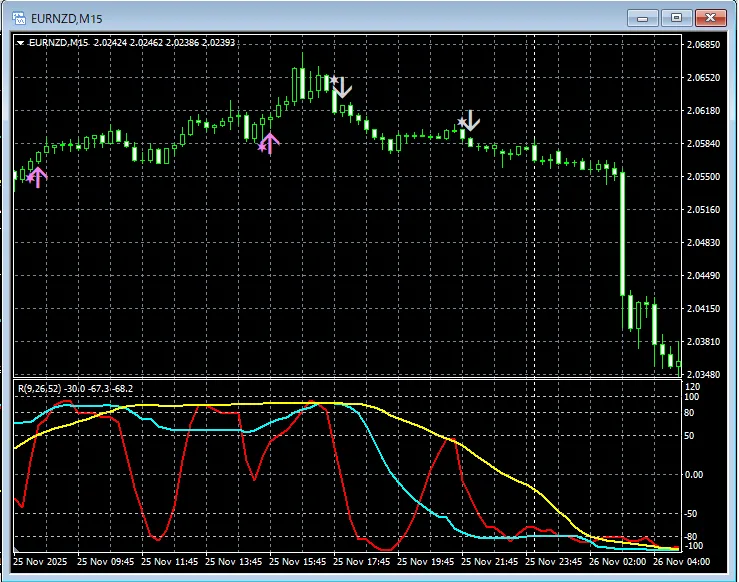This screenshot has height=582, width=739.
Task: Minimize the EURNZD chart window
Action: pos(642,18)
